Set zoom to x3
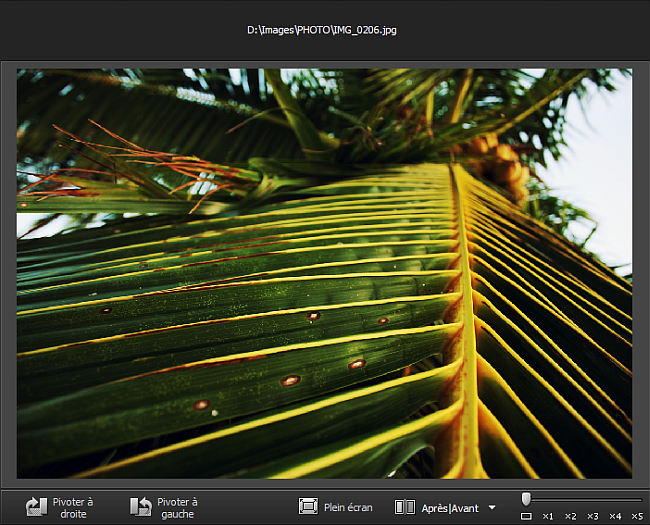Screen dimensions: 650x525 592,516
